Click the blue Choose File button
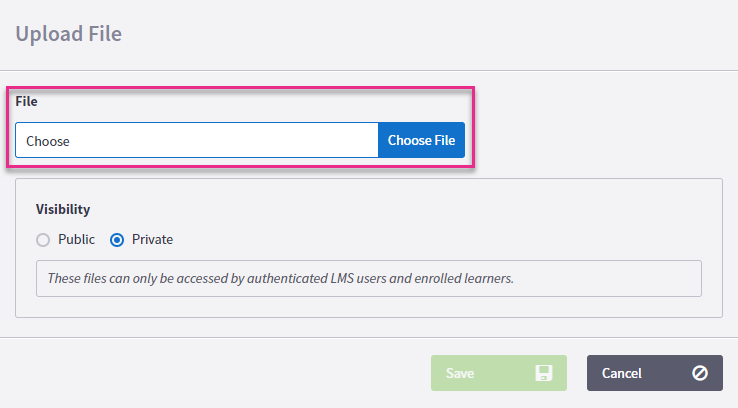738x408 pixels. [x=421, y=140]
